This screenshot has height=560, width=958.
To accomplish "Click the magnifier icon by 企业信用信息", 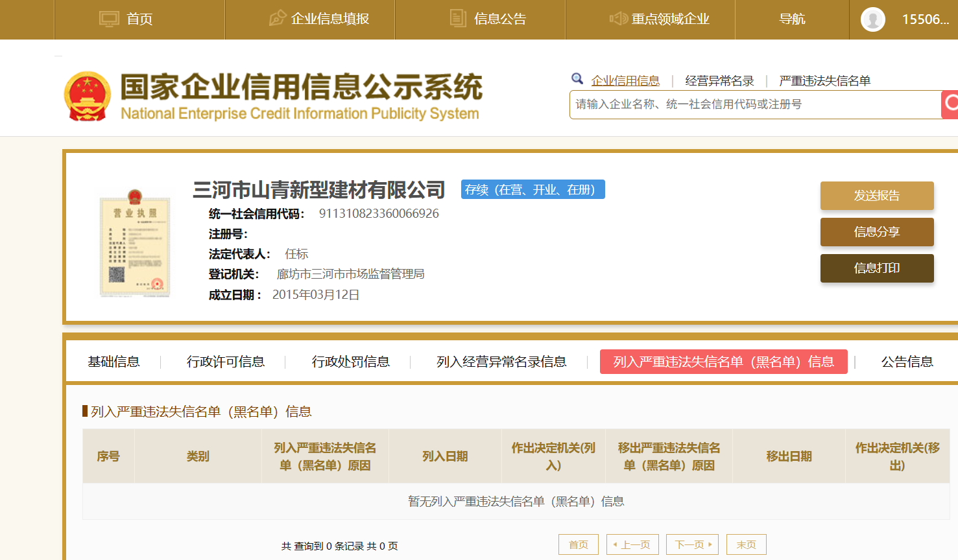I will pyautogui.click(x=577, y=79).
